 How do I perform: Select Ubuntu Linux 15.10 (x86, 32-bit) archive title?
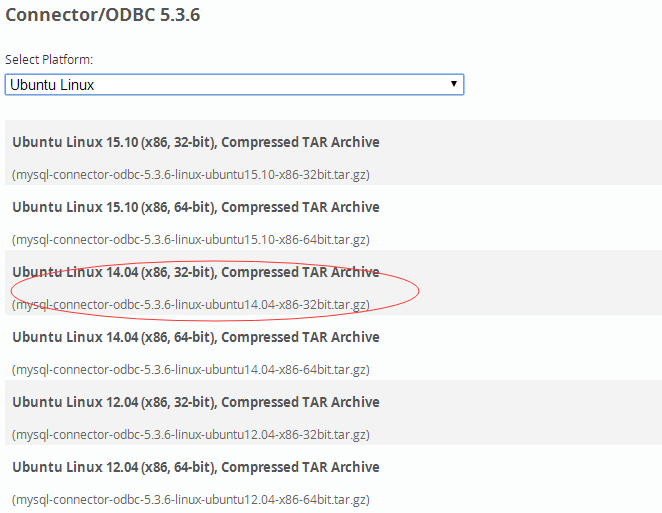(196, 142)
